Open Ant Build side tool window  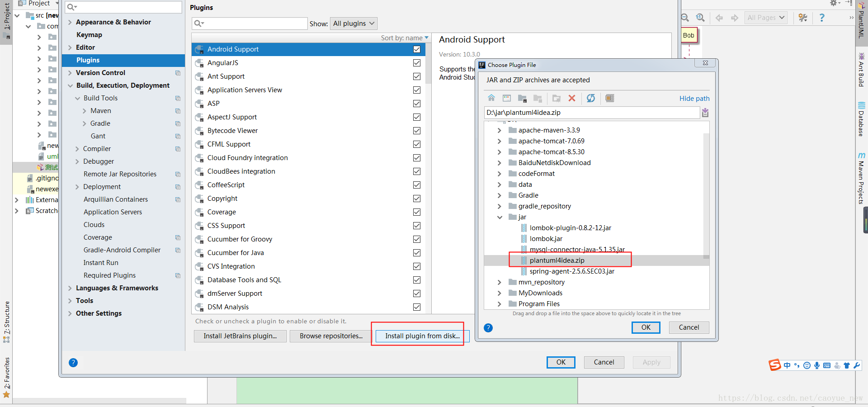click(861, 70)
